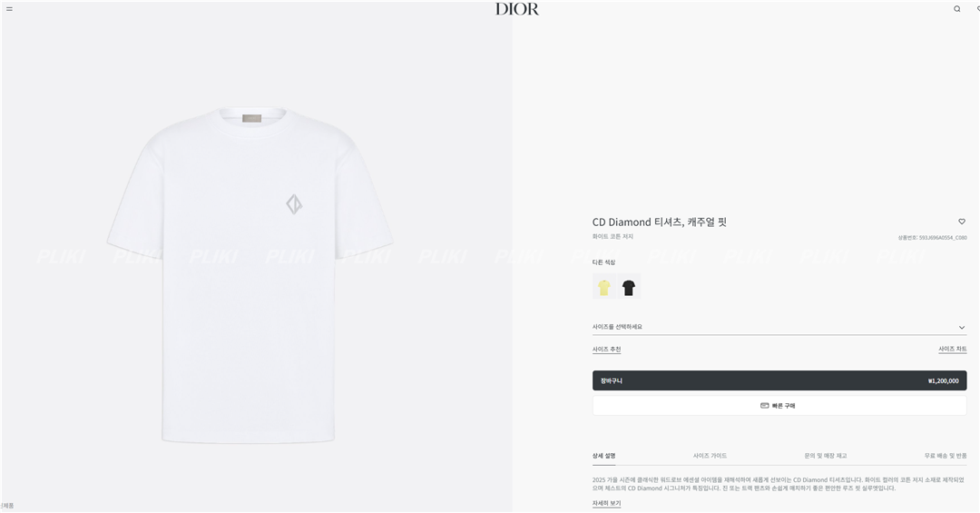
Task: Open search with magnifier icon
Action: (x=957, y=9)
